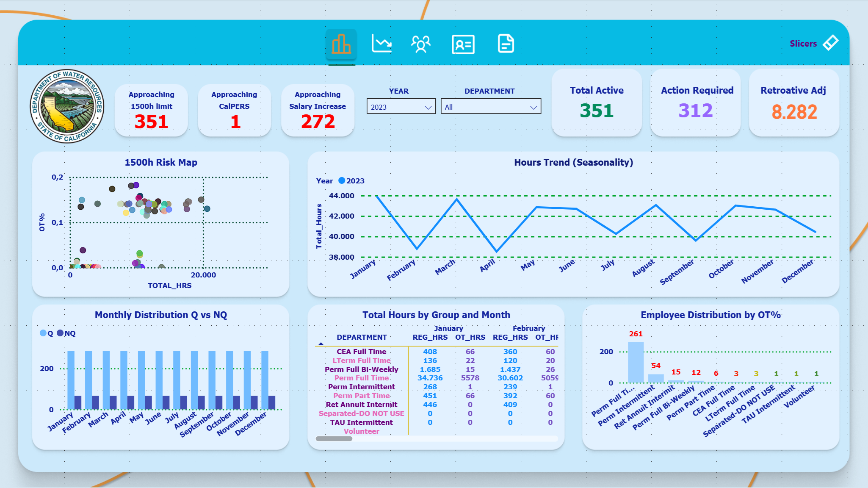
Task: Click the Slicers eraser icon
Action: click(x=830, y=43)
